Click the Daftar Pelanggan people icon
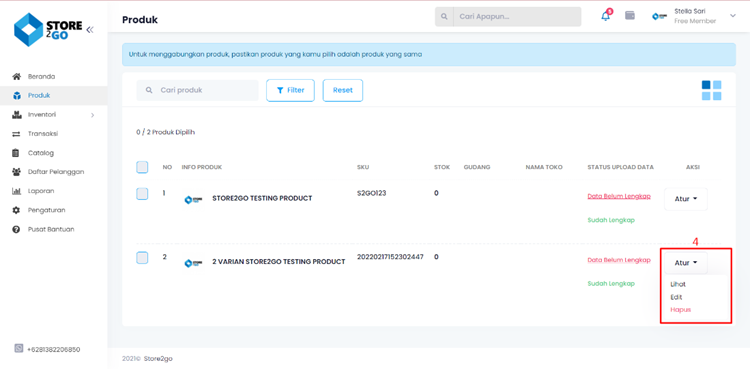 click(16, 172)
